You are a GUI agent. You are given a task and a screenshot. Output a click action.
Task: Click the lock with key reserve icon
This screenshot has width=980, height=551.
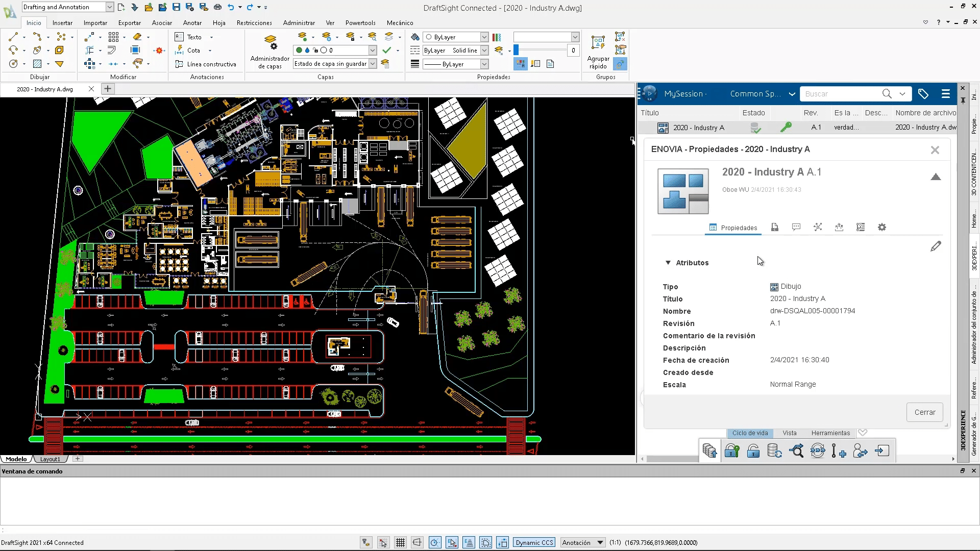point(731,451)
